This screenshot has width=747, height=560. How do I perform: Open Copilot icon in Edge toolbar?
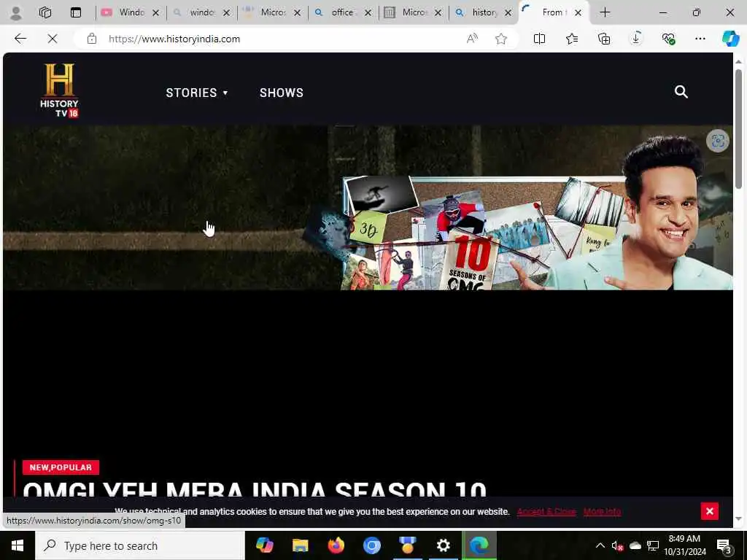[x=731, y=39]
